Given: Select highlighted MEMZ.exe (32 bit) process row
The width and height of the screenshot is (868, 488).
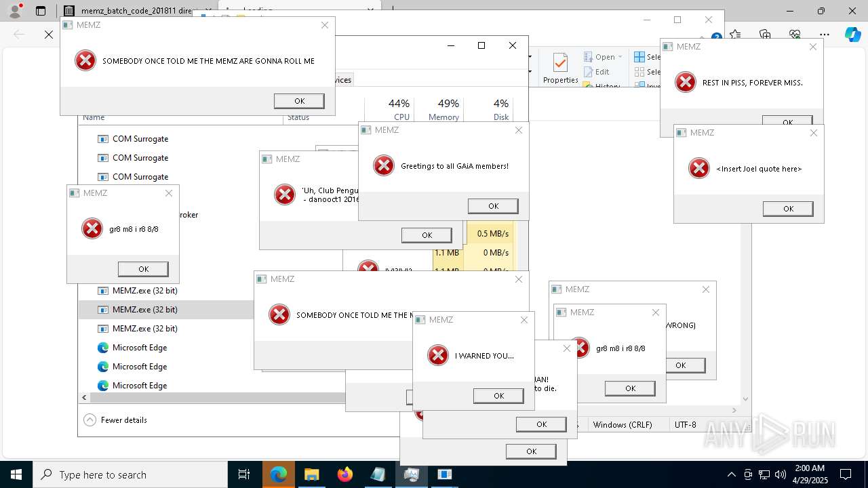Looking at the screenshot, I should (166, 310).
